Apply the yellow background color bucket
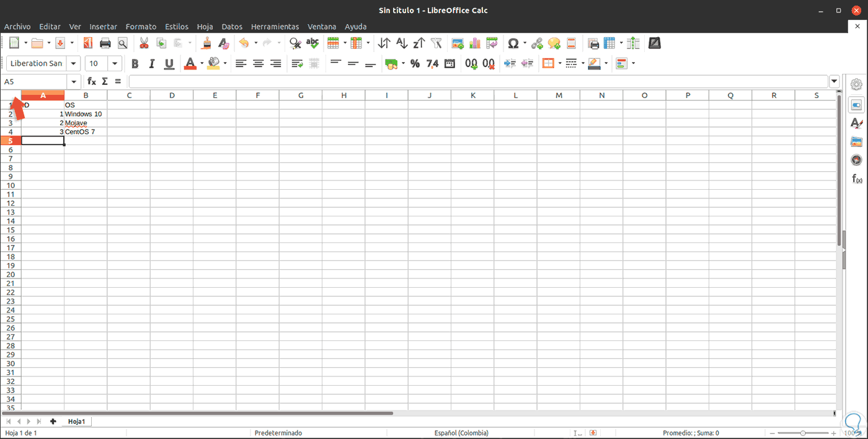Viewport: 868px width, 439px height. tap(214, 63)
